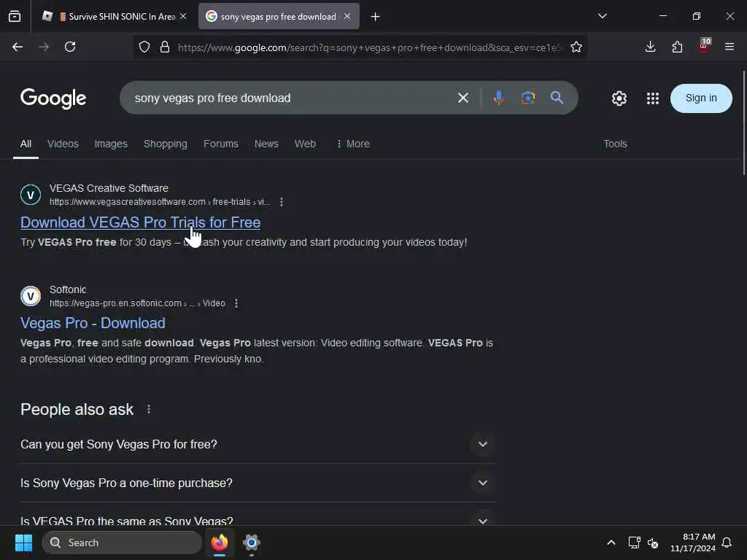Click the vegas-pro.en.softonic.com URL breadcrumb

coord(137,303)
